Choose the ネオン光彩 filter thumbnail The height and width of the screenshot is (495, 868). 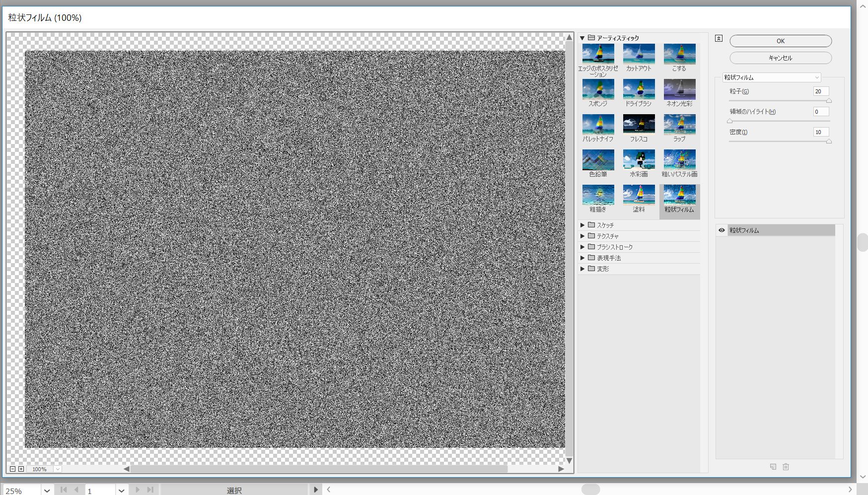[679, 89]
